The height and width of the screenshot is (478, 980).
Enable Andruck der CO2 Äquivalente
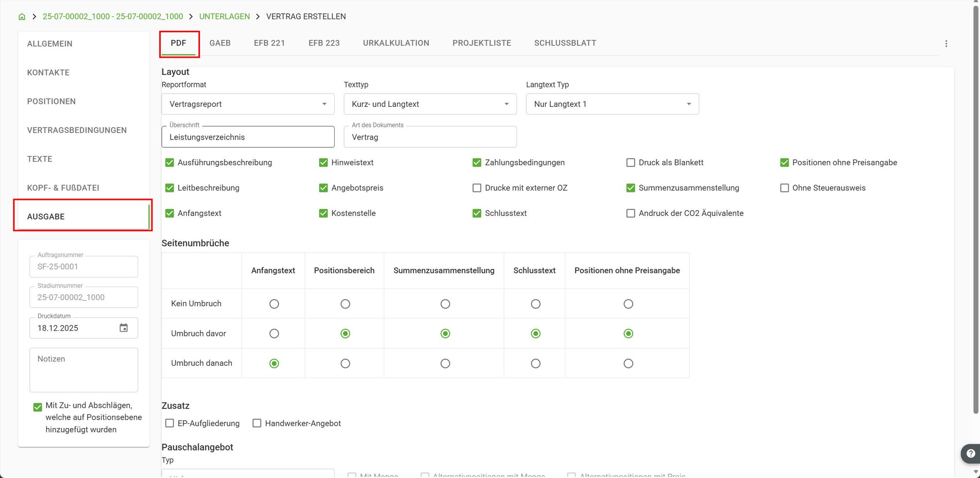click(631, 213)
